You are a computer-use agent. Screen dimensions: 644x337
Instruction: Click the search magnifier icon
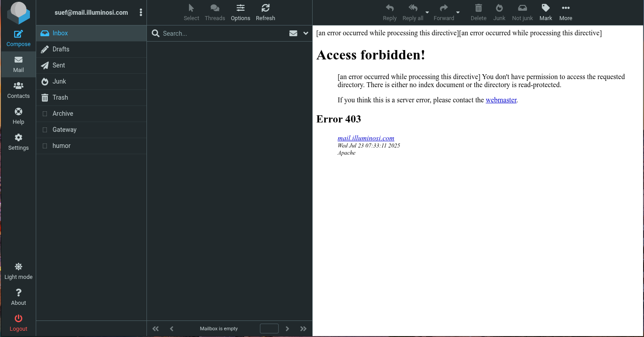coord(155,34)
